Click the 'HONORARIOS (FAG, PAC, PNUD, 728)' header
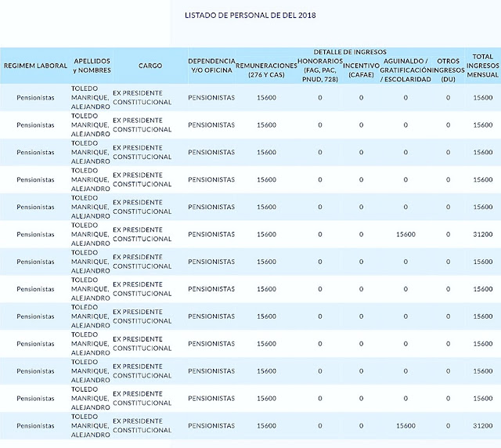501x448 pixels. (320, 70)
